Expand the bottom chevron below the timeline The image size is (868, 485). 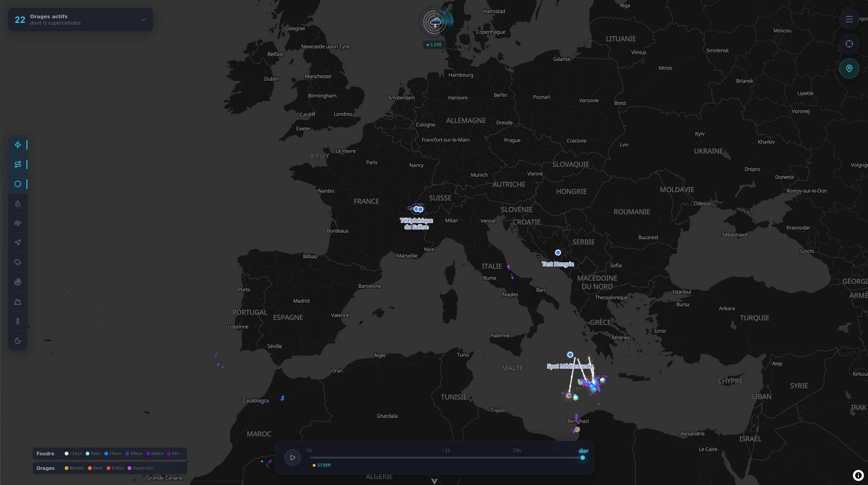point(434,480)
